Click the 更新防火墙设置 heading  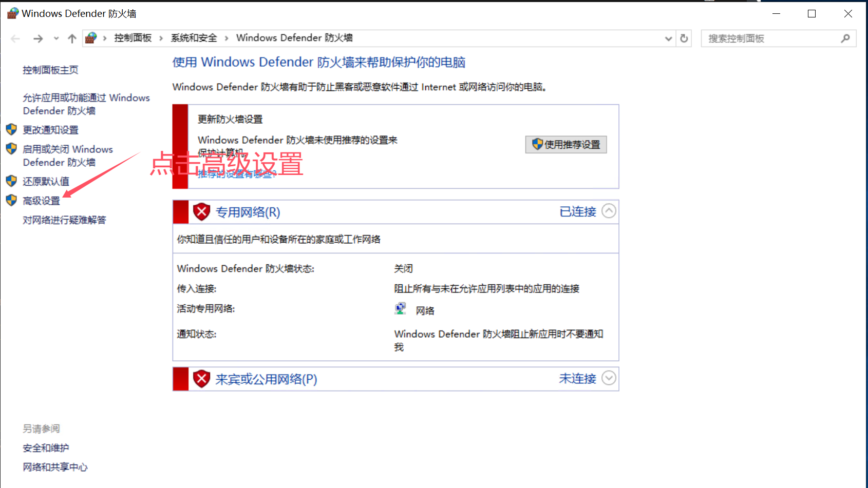pos(230,119)
